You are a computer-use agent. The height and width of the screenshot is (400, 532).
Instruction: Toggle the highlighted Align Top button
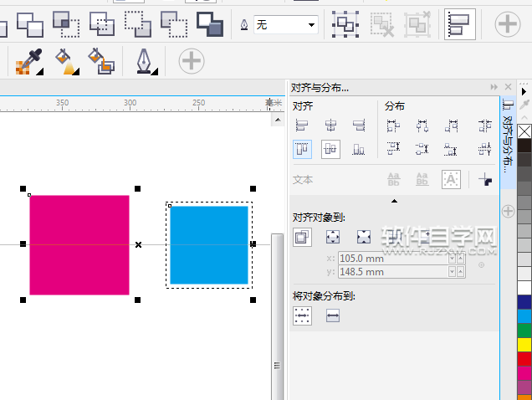click(x=302, y=149)
